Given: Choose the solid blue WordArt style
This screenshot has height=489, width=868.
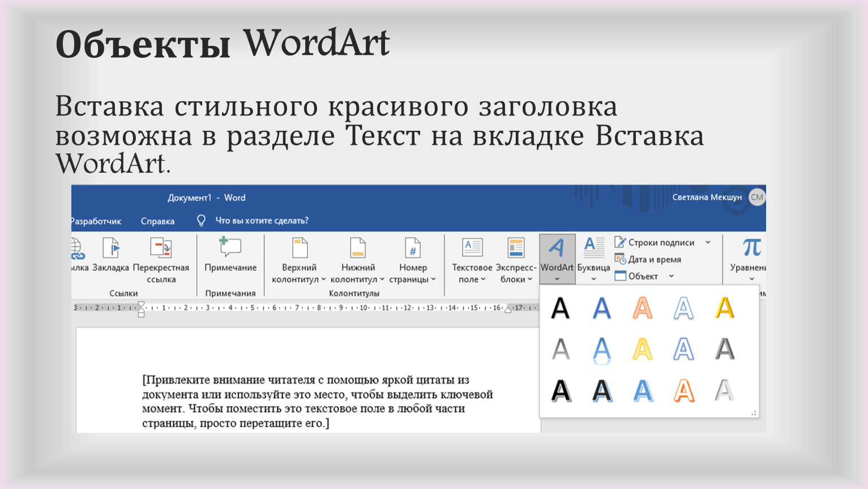Looking at the screenshot, I should coord(601,308).
